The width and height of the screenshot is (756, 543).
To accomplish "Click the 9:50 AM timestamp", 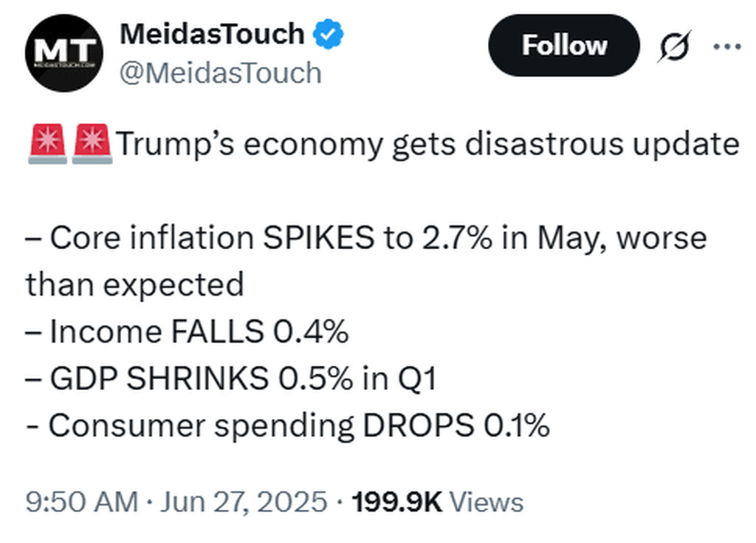I will coord(81,502).
